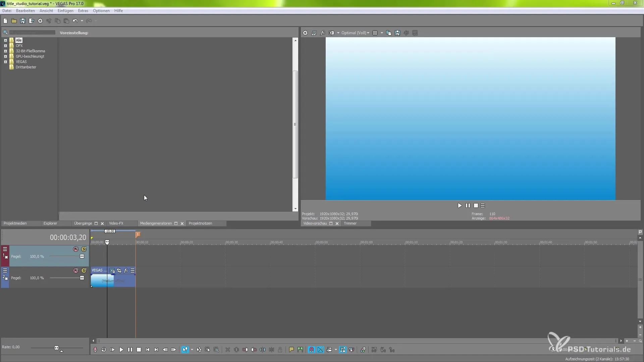
Task: Open video preview project properties gear
Action: tap(305, 33)
